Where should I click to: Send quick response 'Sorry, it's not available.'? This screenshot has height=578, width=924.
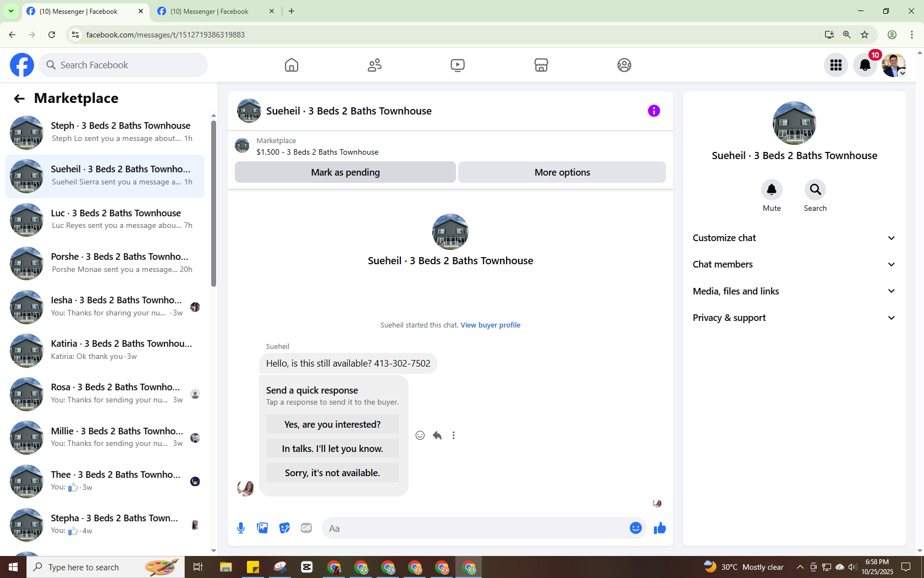click(x=332, y=473)
